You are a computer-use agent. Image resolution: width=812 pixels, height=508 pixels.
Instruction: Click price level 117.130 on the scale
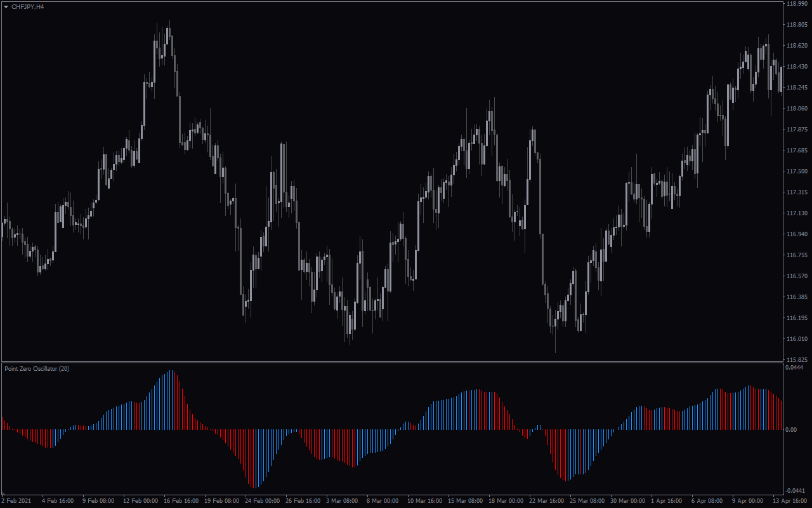(796, 213)
